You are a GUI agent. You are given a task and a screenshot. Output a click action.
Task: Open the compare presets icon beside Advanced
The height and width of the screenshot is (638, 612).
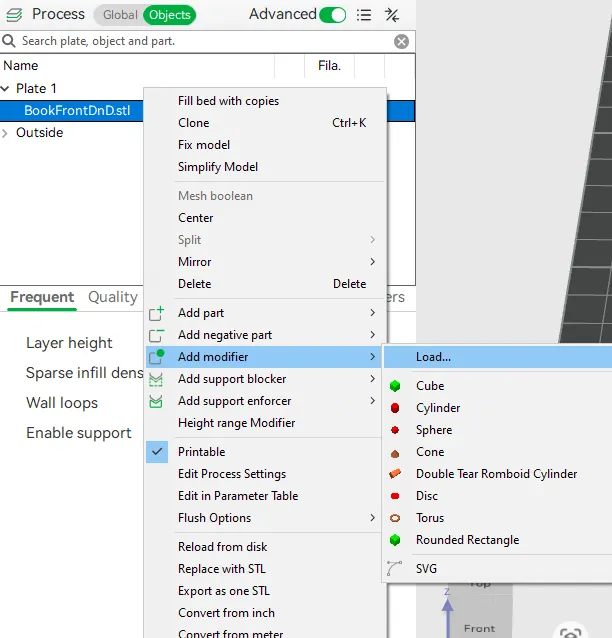tap(392, 15)
